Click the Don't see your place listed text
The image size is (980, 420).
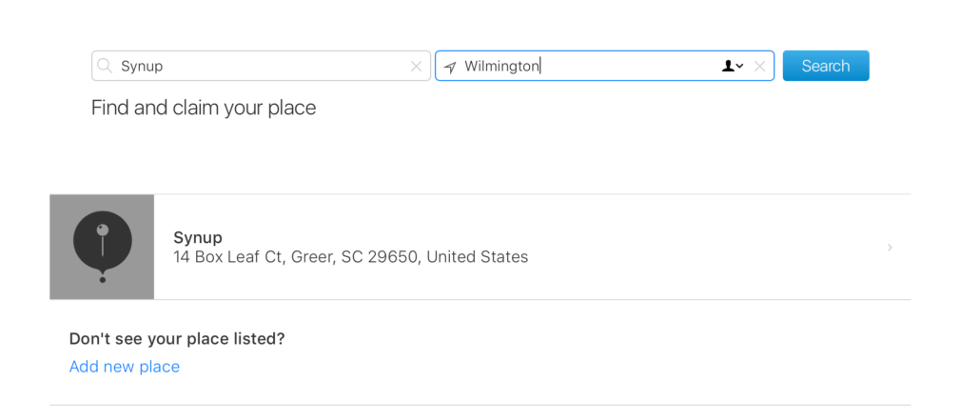point(177,339)
